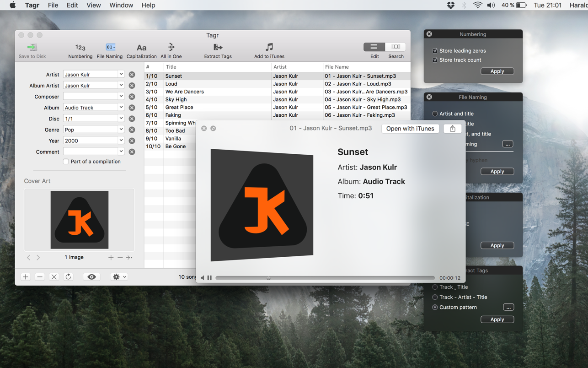
Task: Apply the Numbering settings
Action: click(497, 71)
